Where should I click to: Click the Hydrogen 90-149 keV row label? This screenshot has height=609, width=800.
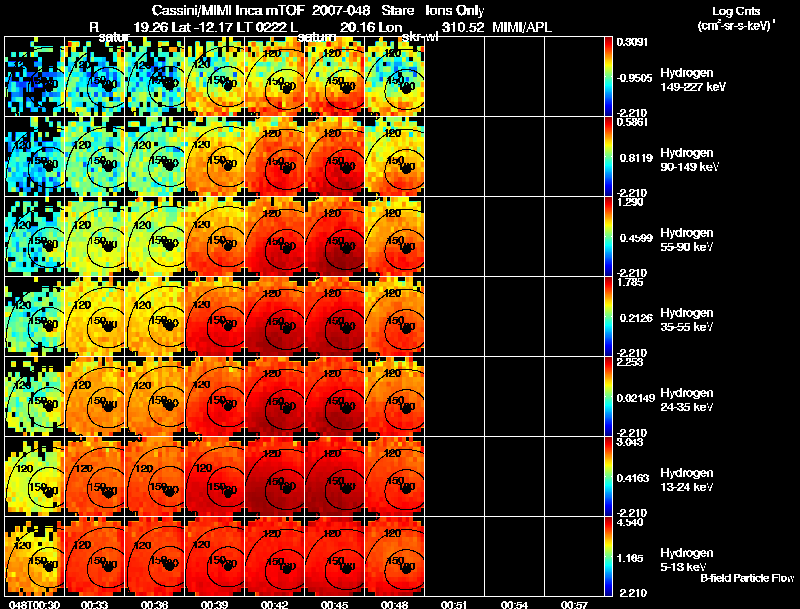pos(689,160)
